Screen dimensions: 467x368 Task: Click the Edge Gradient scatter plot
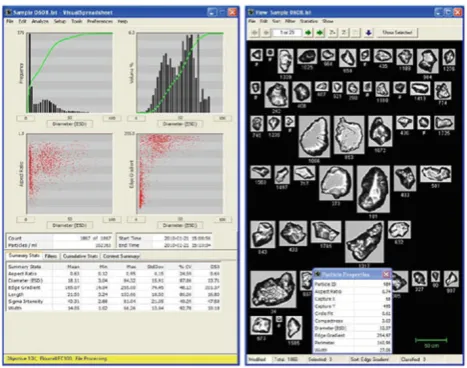click(x=180, y=174)
